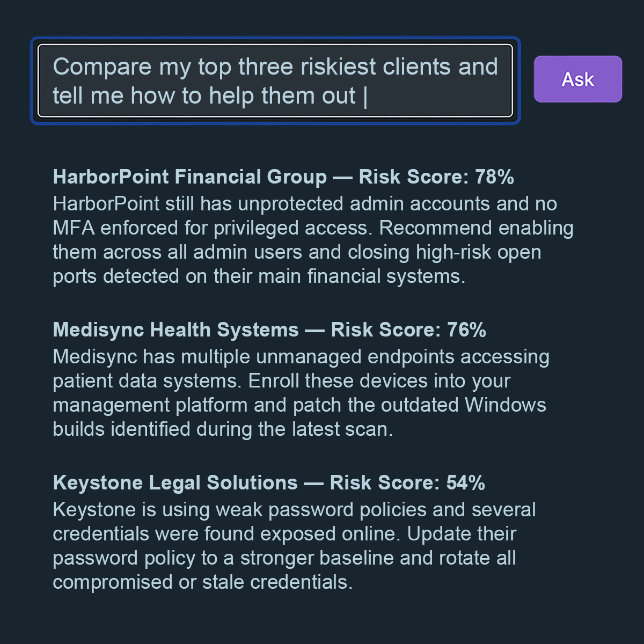
Task: Click the 76% risk score
Action: click(466, 330)
